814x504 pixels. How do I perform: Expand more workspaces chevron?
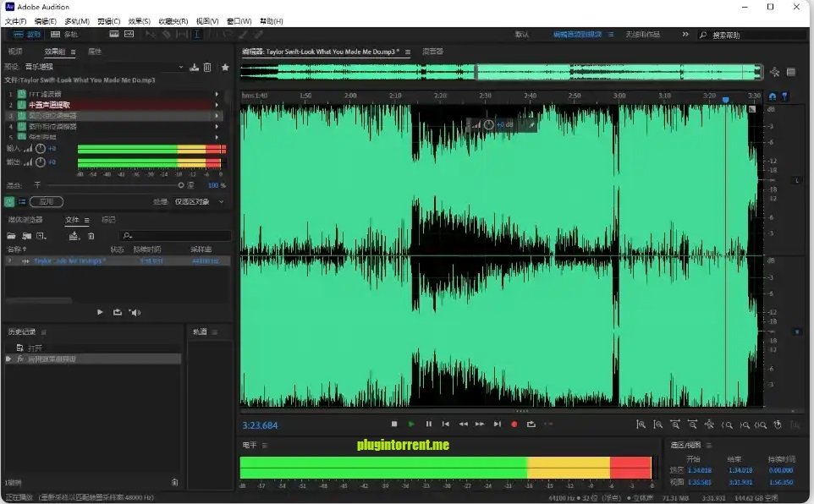point(685,35)
